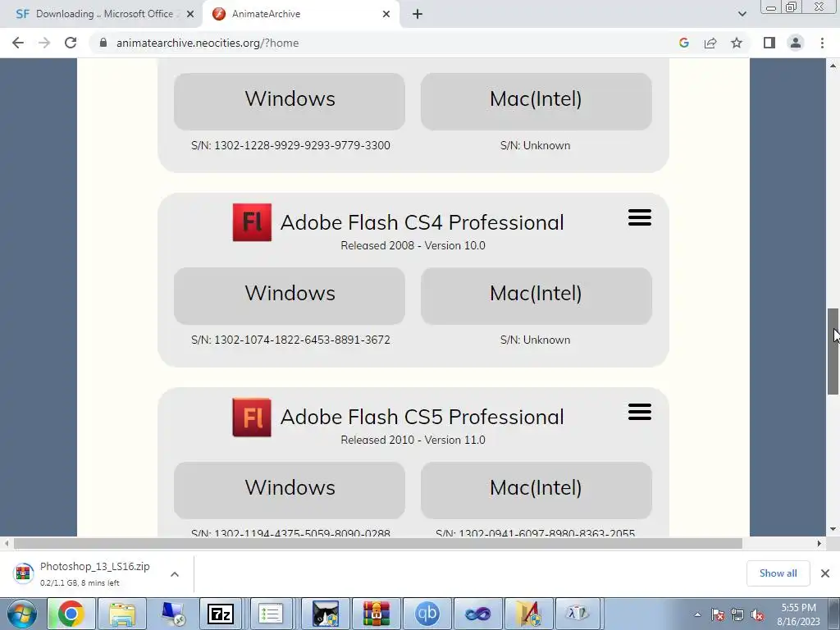Image resolution: width=840 pixels, height=630 pixels.
Task: Reload the AnimateArchive page
Action: tap(71, 43)
